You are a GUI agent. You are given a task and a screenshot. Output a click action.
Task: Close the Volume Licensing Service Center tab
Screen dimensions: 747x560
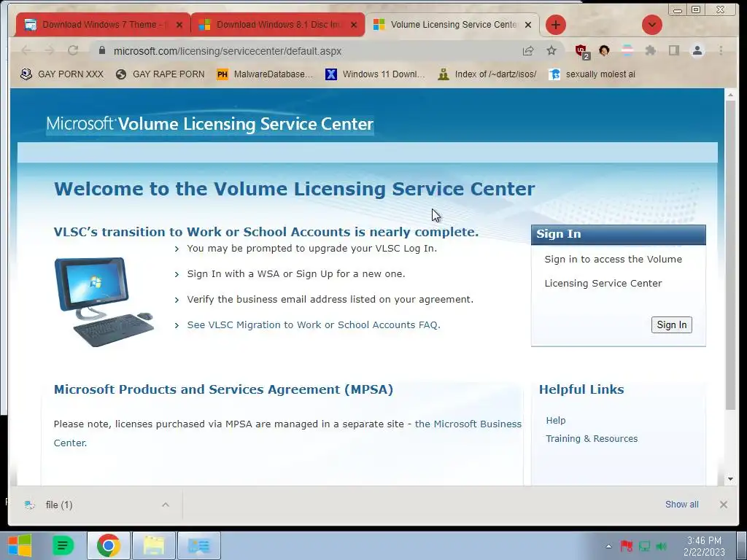click(x=528, y=25)
